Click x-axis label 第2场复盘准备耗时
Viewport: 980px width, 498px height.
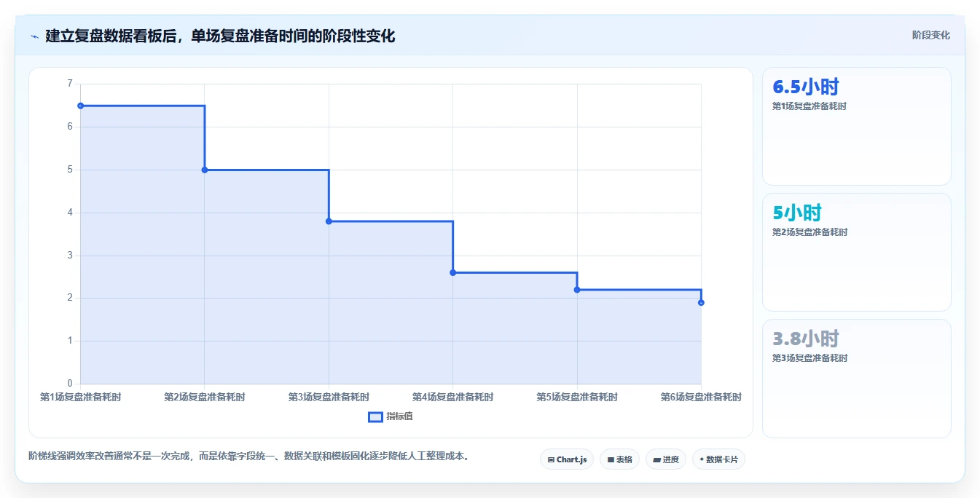[x=205, y=397]
